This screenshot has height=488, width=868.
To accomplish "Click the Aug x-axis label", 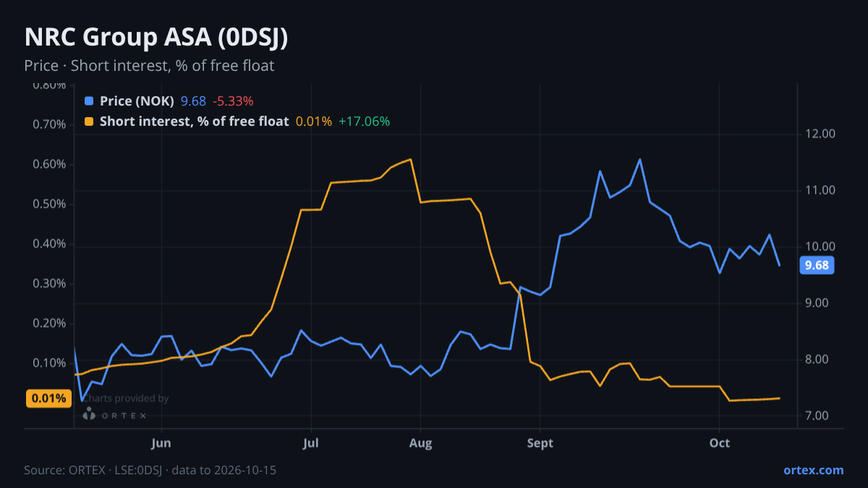I will click(x=420, y=443).
